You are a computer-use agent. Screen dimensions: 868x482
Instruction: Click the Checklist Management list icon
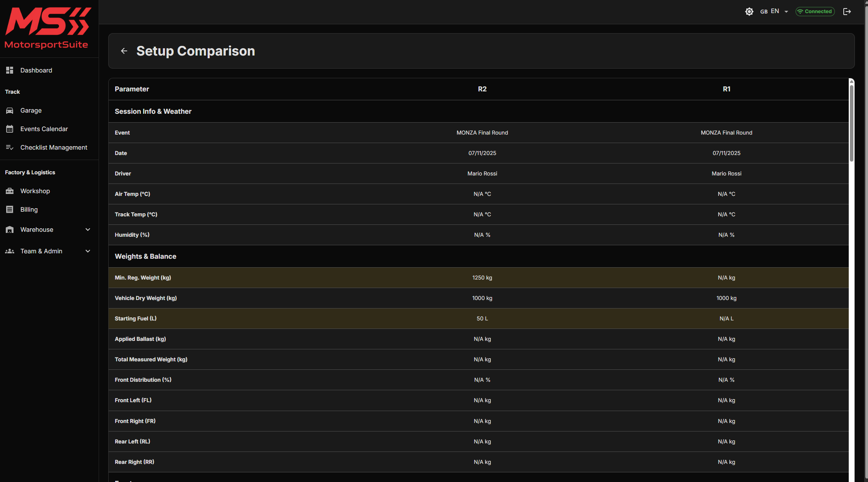pyautogui.click(x=10, y=148)
